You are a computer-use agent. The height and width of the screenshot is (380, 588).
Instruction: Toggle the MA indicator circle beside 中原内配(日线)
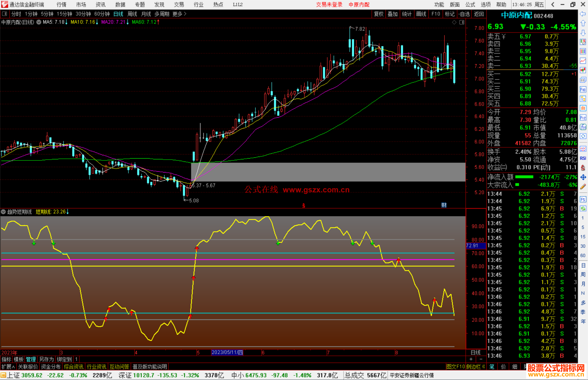39,22
